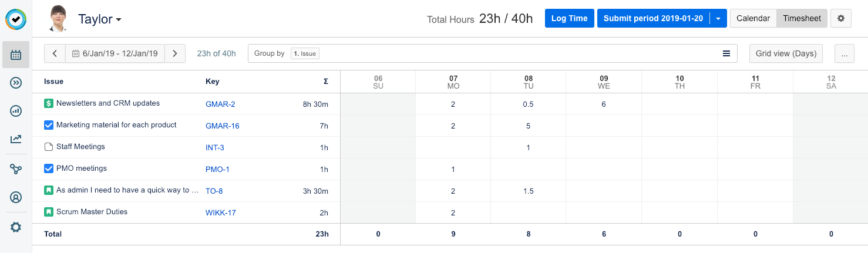Expand the Submit period dropdown arrow
The height and width of the screenshot is (253, 868).
click(718, 18)
